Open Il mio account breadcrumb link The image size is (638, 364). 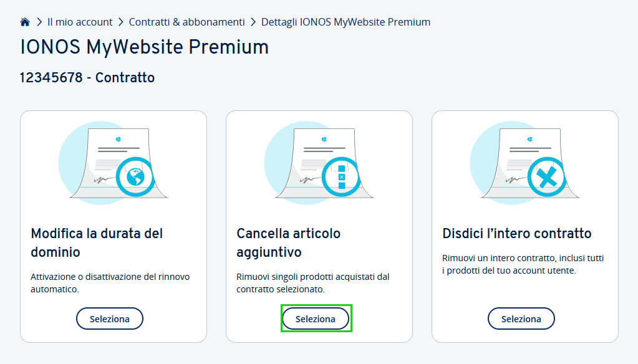pyautogui.click(x=80, y=22)
